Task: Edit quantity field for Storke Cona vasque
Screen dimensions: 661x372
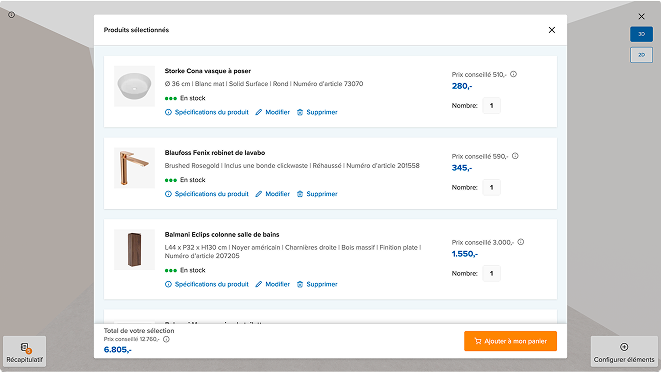Action: 492,105
